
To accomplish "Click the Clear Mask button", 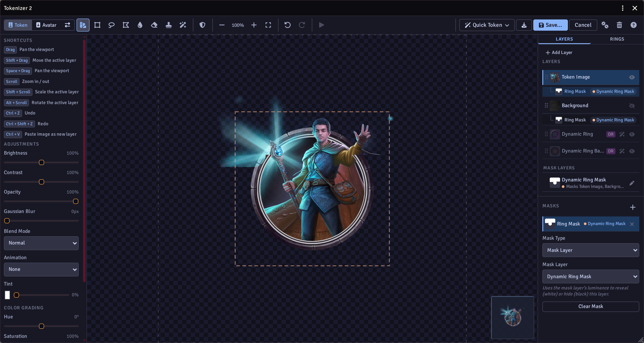I will tap(591, 306).
